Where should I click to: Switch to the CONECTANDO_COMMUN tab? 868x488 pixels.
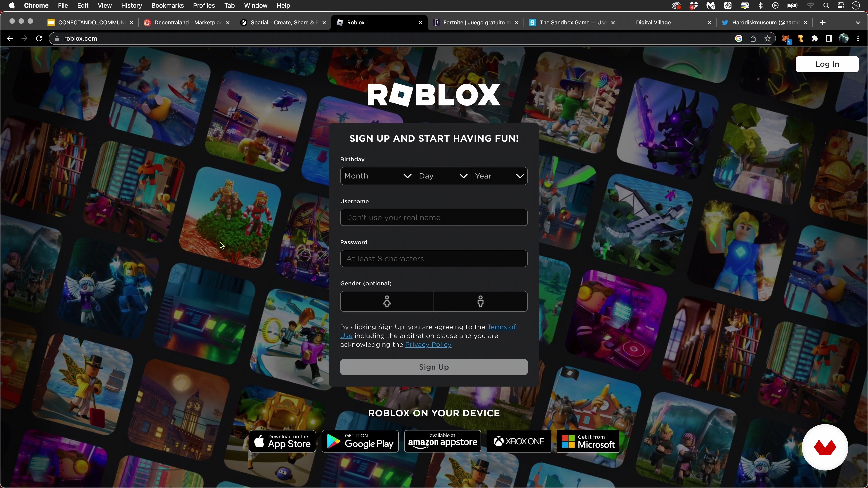click(91, 23)
